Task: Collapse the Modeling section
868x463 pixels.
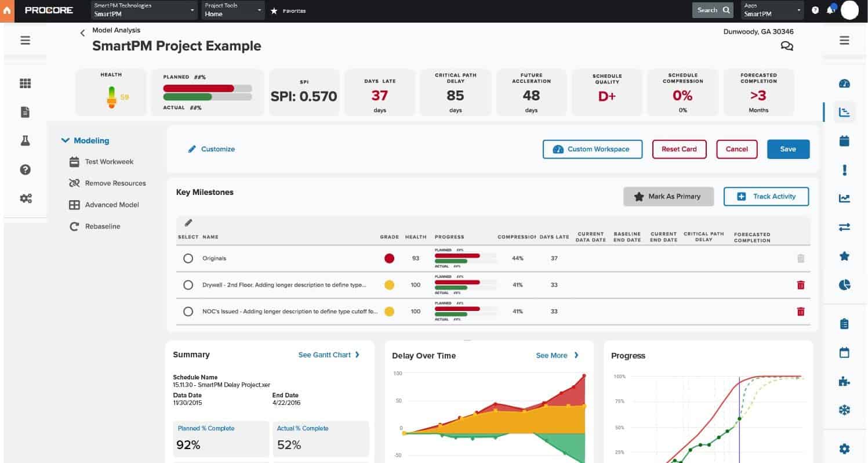Action: 66,140
